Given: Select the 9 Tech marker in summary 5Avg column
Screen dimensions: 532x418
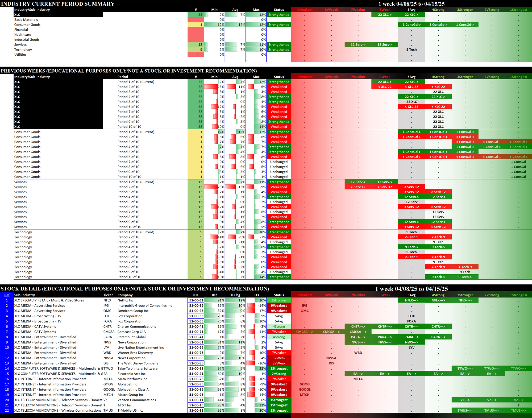Looking at the screenshot, I should (411, 50).
